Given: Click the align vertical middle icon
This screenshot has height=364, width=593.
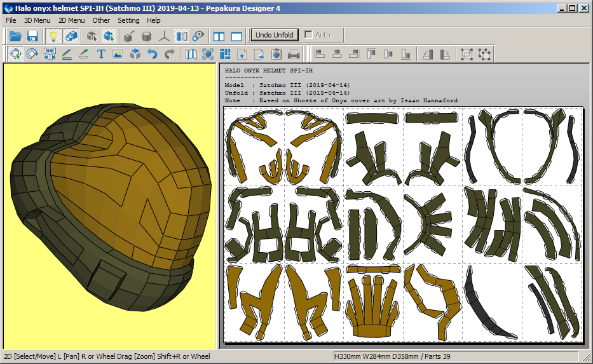Looking at the screenshot, I should [x=388, y=54].
